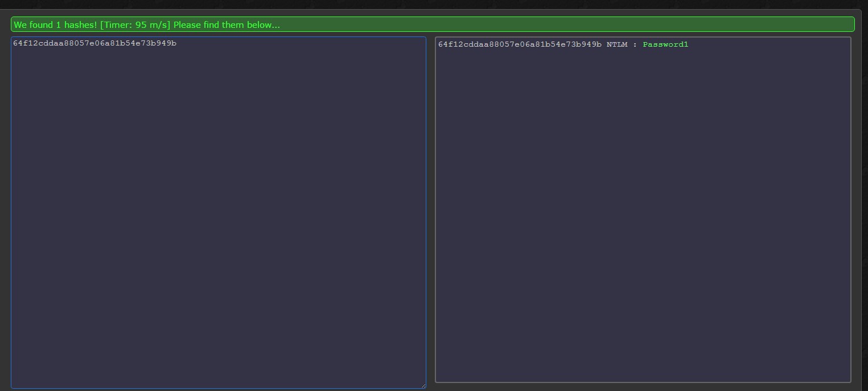Click the green 'We found 1 hashes!' status banner
The image size is (868, 391).
[433, 24]
